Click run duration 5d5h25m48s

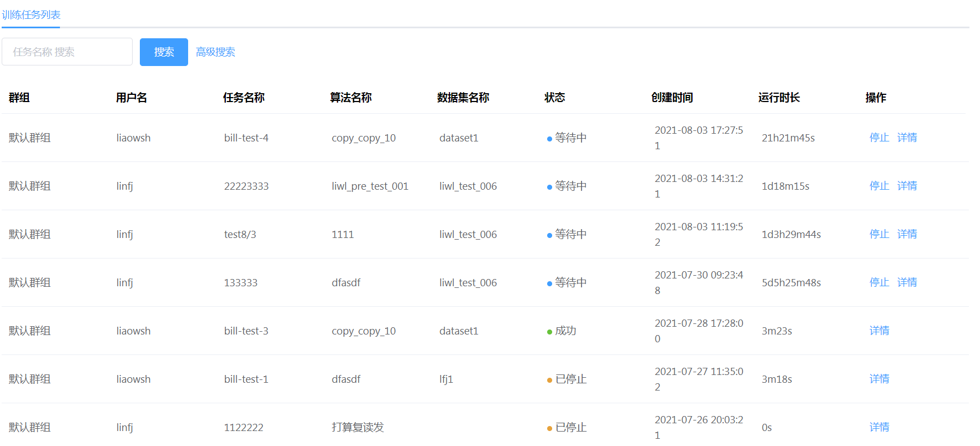[791, 282]
